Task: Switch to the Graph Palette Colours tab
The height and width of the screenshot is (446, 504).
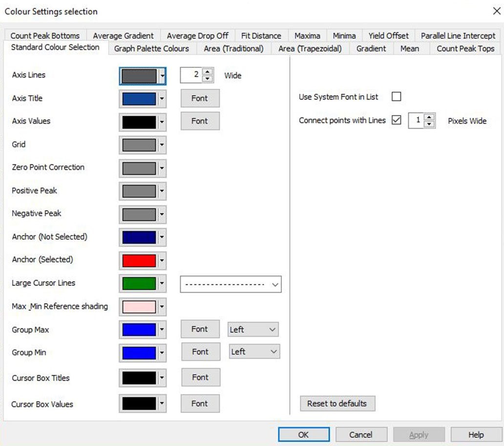Action: coord(151,48)
